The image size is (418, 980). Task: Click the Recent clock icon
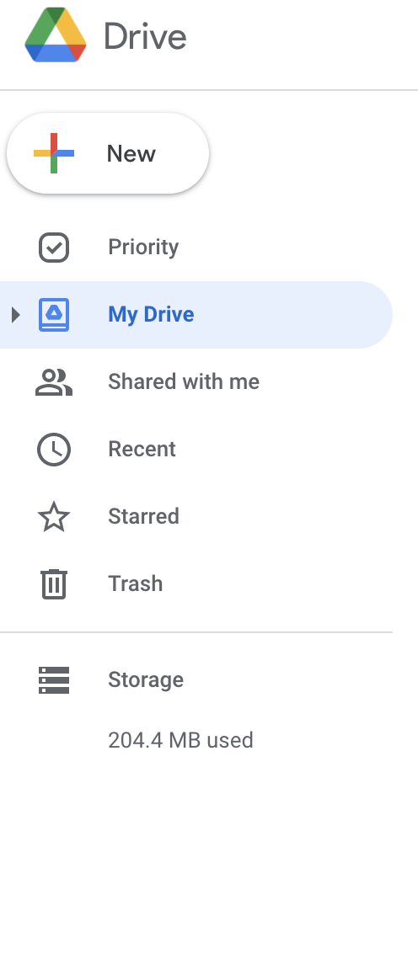[x=54, y=450]
